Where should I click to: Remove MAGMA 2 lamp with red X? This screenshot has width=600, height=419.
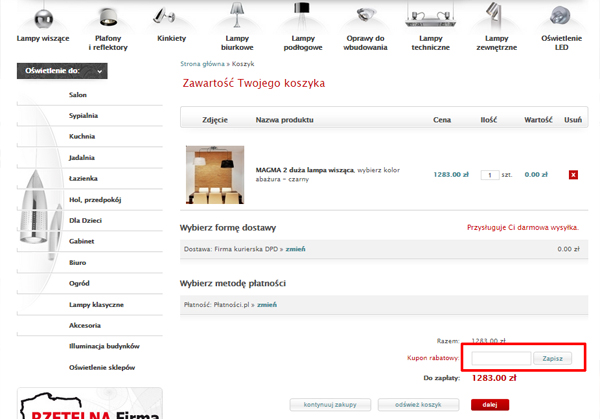pyautogui.click(x=573, y=175)
